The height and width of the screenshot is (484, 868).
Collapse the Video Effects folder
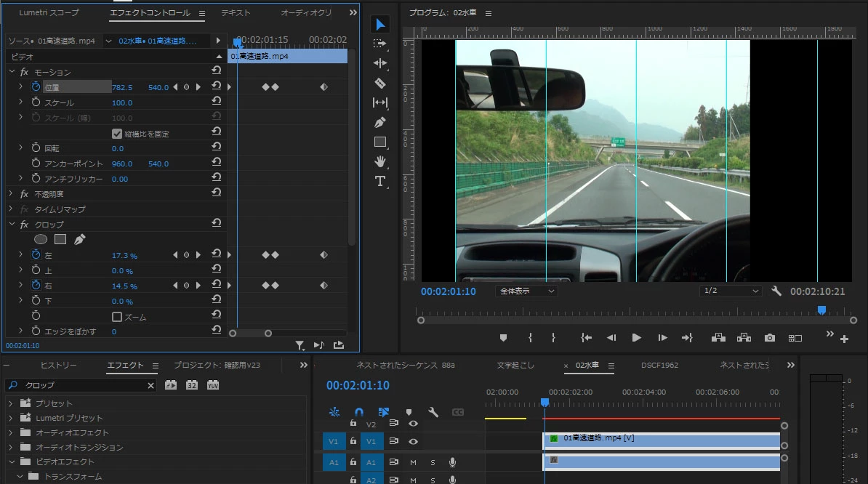(12, 461)
